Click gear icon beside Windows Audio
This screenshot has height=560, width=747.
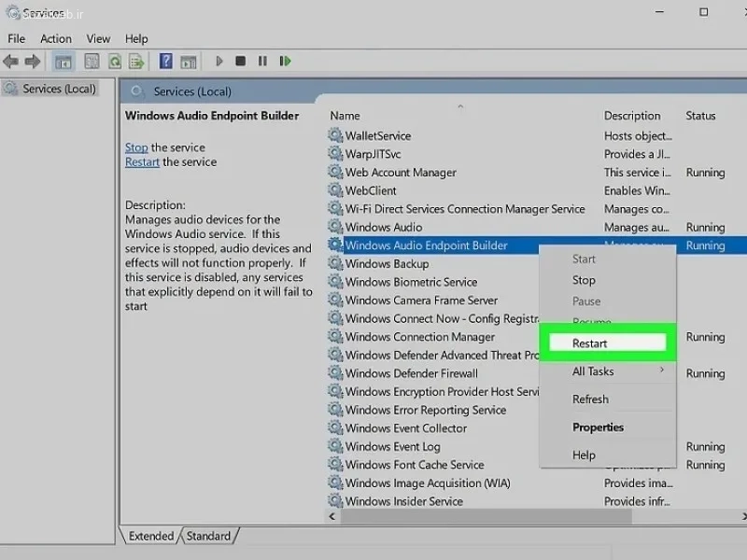click(x=335, y=227)
